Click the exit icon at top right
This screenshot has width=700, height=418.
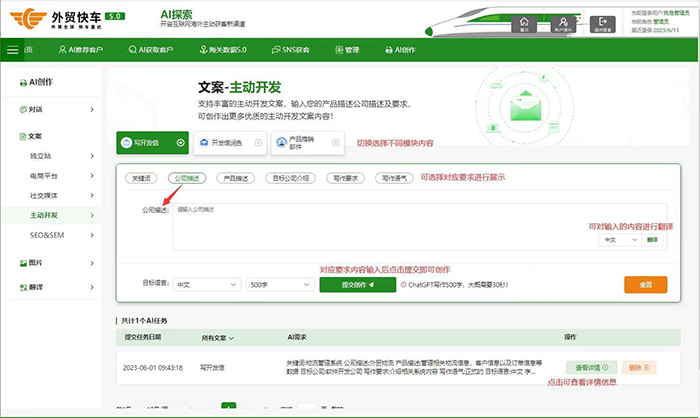coord(601,22)
